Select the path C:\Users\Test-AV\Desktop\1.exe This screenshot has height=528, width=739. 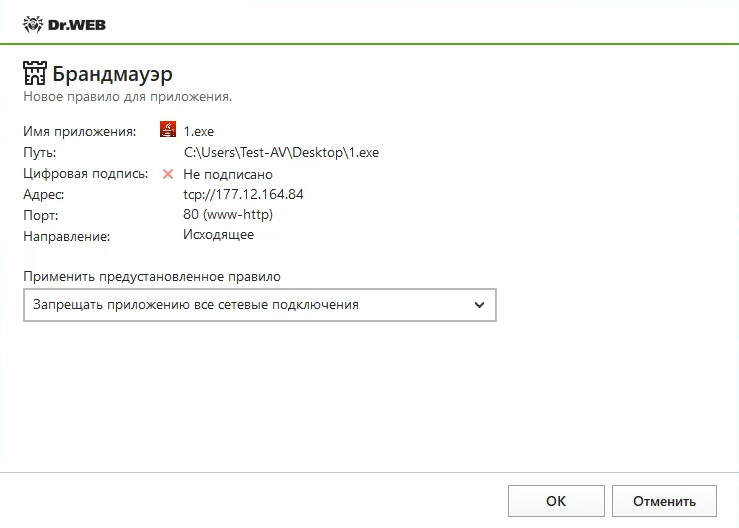click(x=281, y=153)
